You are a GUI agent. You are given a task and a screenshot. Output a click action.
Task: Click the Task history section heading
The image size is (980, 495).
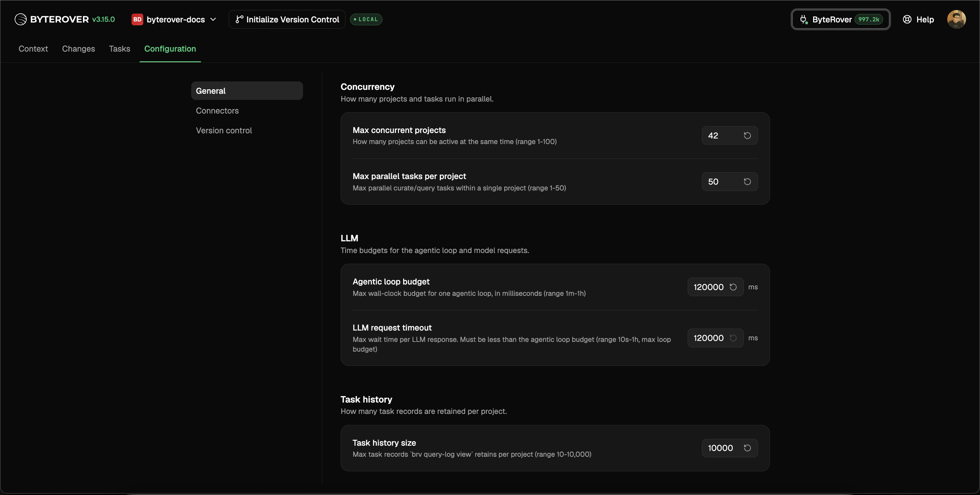click(366, 399)
